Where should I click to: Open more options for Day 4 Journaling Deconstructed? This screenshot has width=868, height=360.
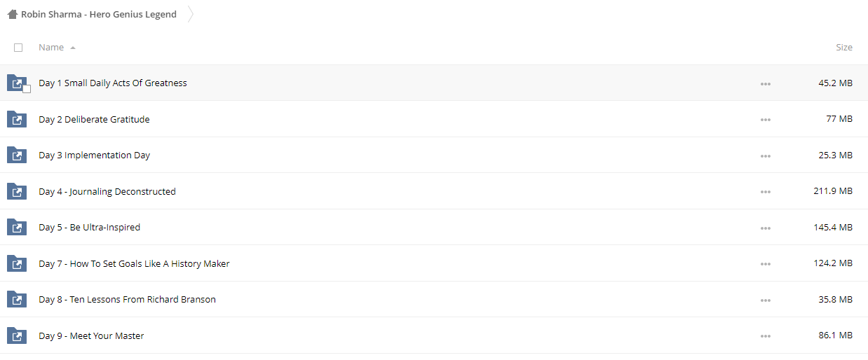tap(765, 192)
